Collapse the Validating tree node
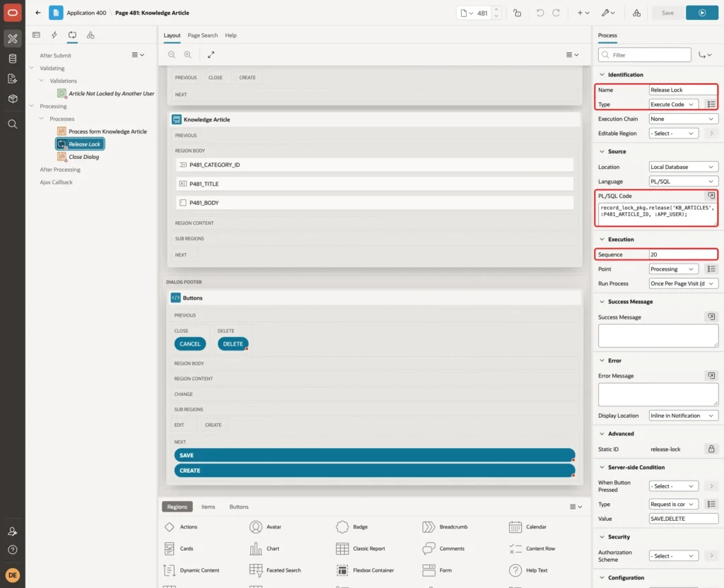This screenshot has width=724, height=588. click(x=31, y=68)
